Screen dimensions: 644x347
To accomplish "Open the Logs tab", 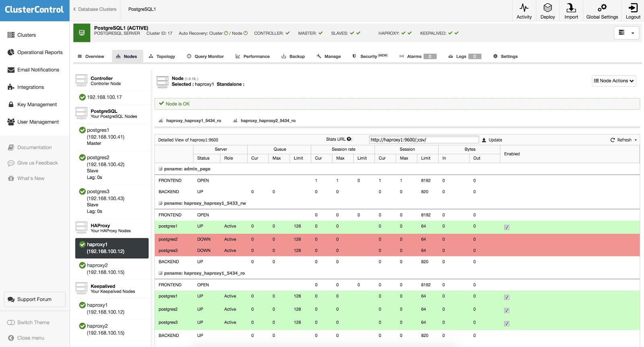I will point(464,56).
